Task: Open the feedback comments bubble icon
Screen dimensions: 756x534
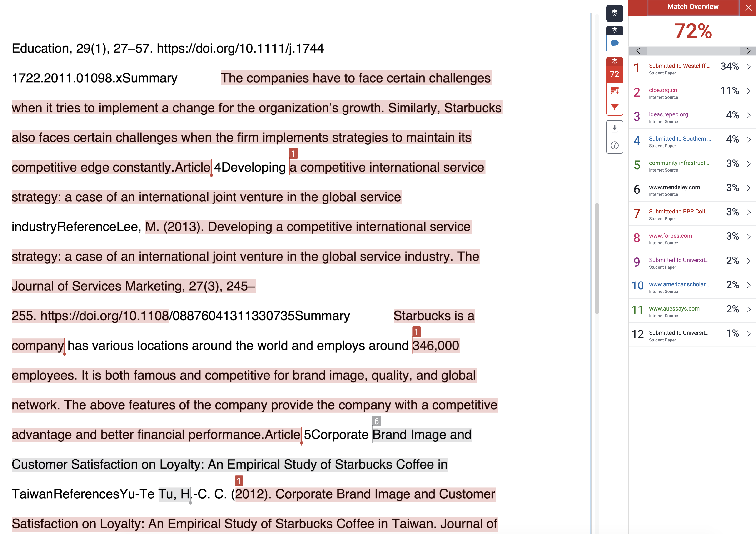Action: (614, 43)
